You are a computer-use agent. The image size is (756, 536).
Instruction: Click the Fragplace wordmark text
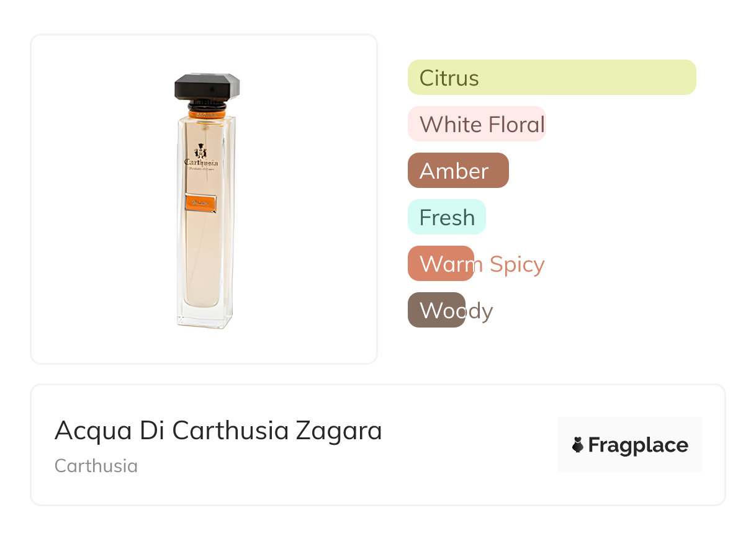(x=638, y=445)
